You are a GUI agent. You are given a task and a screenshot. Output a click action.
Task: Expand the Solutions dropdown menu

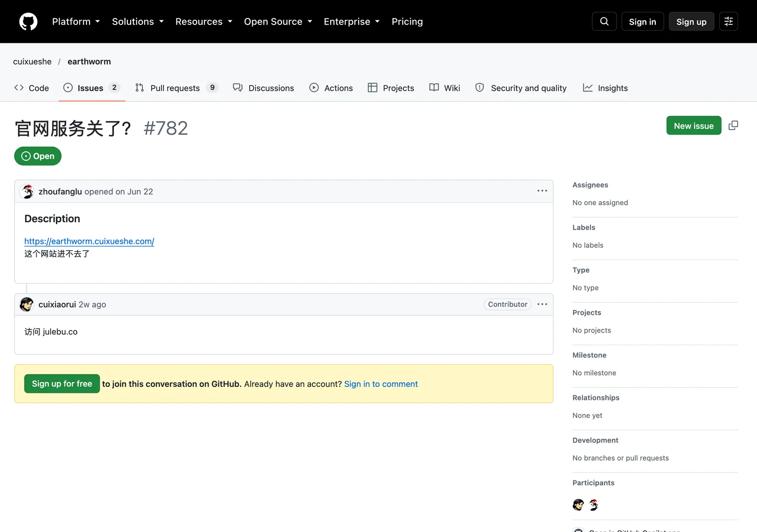138,22
